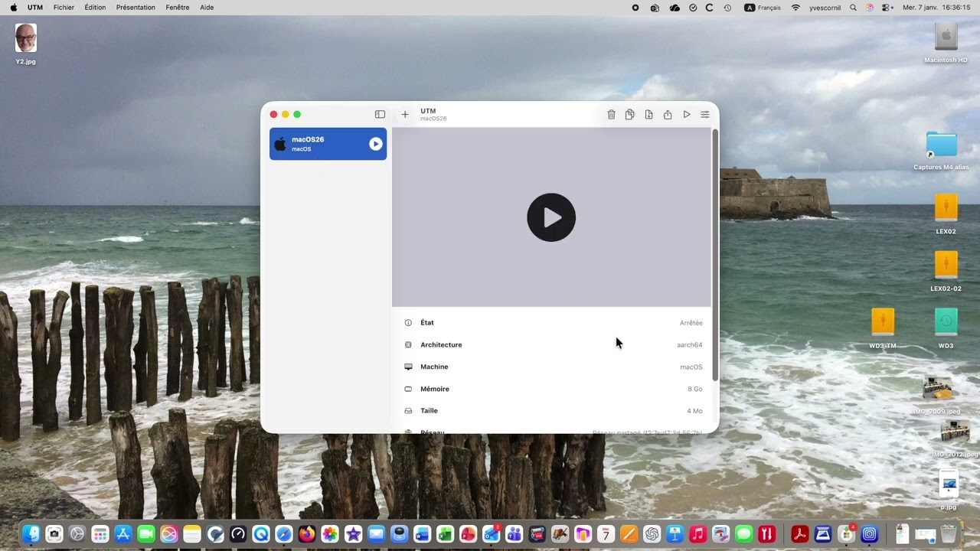Open Music app from the Dock
The image size is (980, 551).
tap(697, 534)
